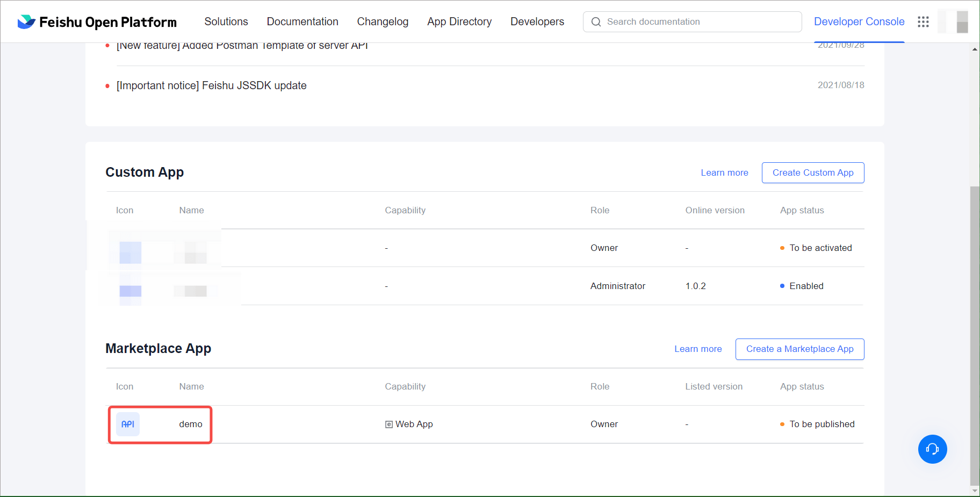
Task: Open the Documentation menu
Action: coord(302,21)
